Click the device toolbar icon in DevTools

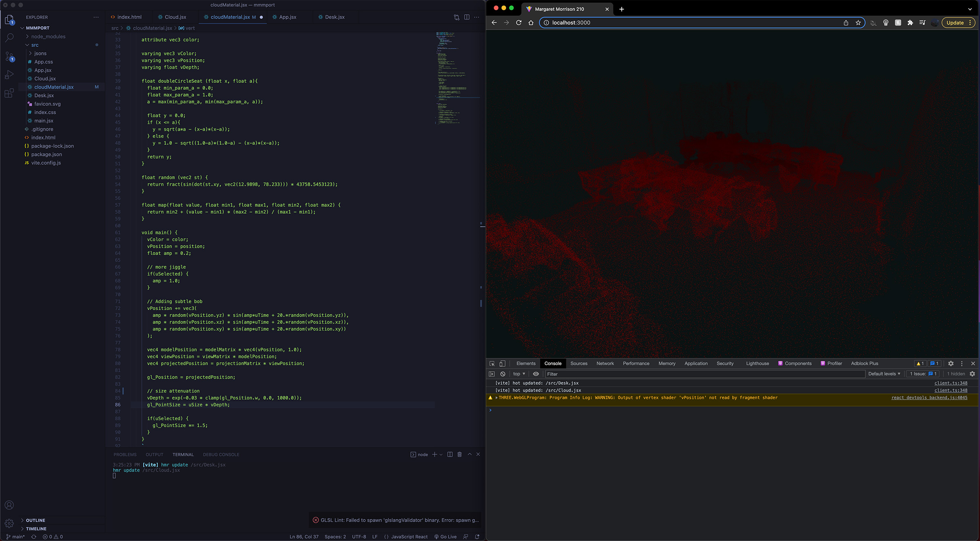tap(502, 363)
